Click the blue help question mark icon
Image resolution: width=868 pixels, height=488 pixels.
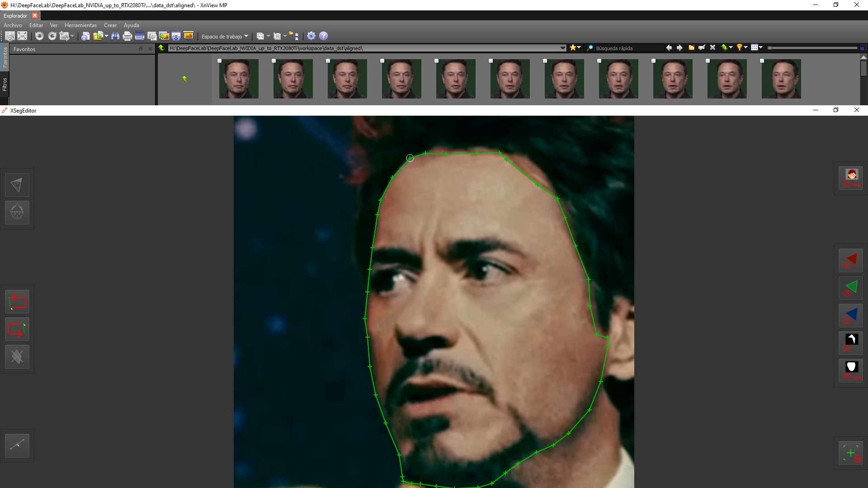coord(323,36)
